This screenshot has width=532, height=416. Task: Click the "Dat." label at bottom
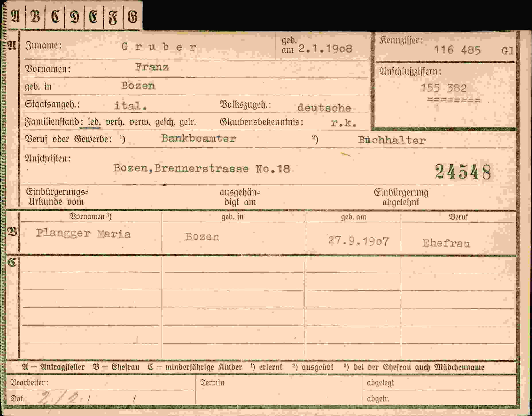[17, 399]
